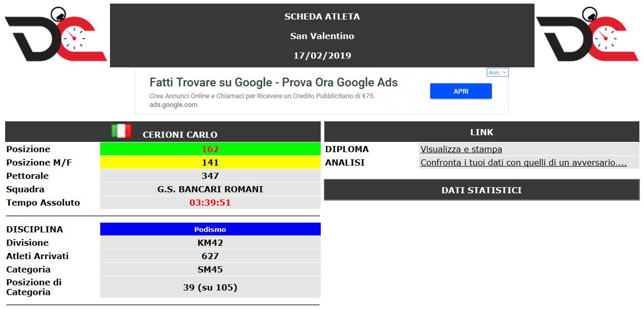Viewport: 644px width, 309px height.
Task: Open the 'Fatti Trovare su Google' ad headline
Action: 273,82
